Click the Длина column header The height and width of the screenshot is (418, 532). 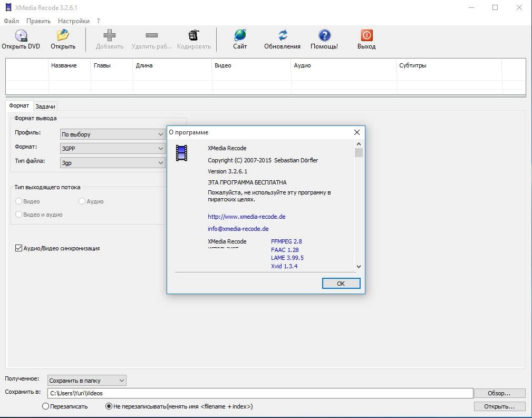(172, 65)
